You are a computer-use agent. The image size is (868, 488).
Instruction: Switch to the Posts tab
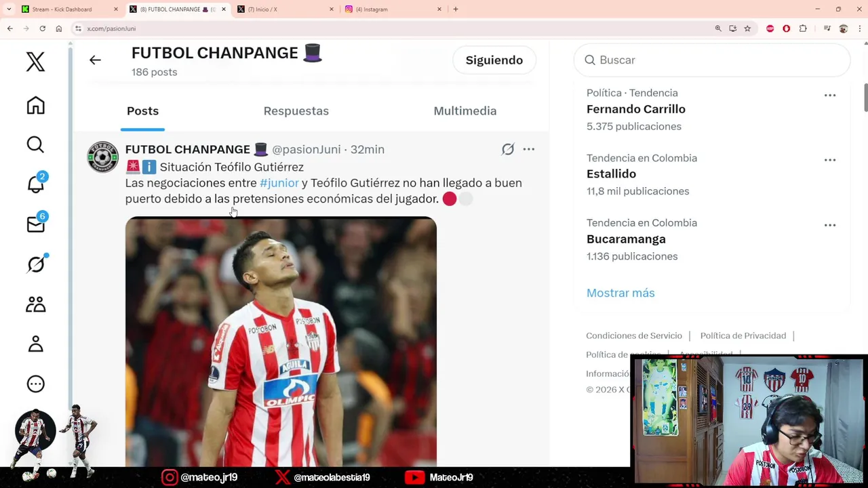[x=142, y=111]
